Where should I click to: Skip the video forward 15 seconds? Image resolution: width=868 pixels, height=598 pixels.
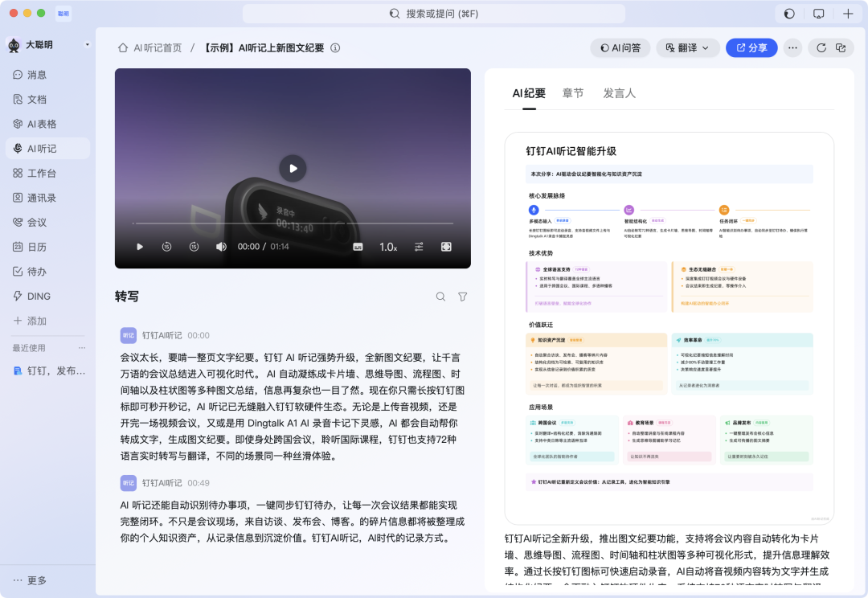pos(194,247)
